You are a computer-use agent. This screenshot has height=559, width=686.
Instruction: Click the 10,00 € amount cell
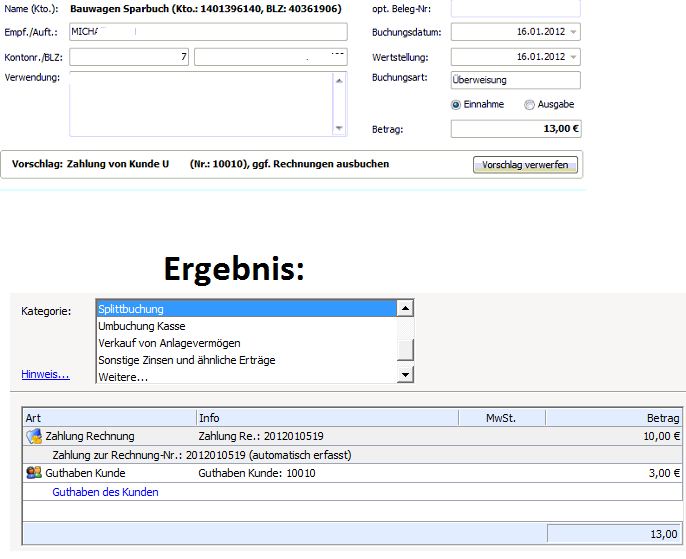pyautogui.click(x=662, y=436)
